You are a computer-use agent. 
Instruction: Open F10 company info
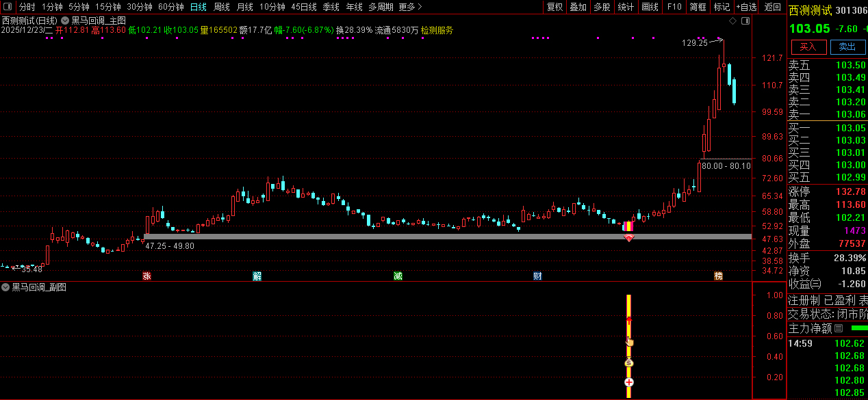coord(674,7)
